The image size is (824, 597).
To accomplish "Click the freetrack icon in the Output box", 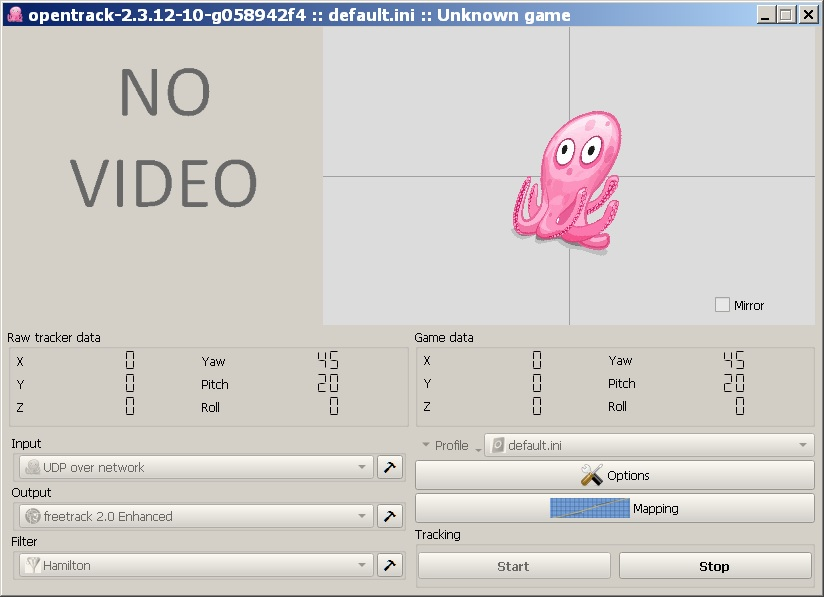I will pos(30,516).
